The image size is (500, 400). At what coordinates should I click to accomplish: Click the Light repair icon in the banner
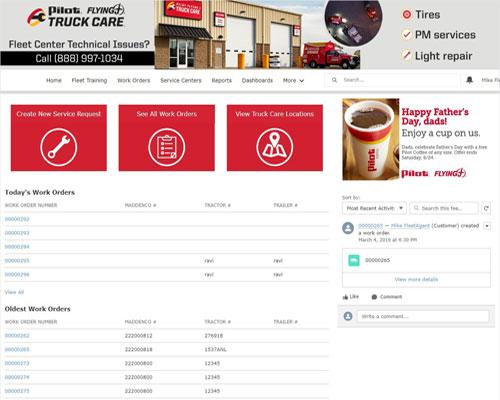pos(407,55)
